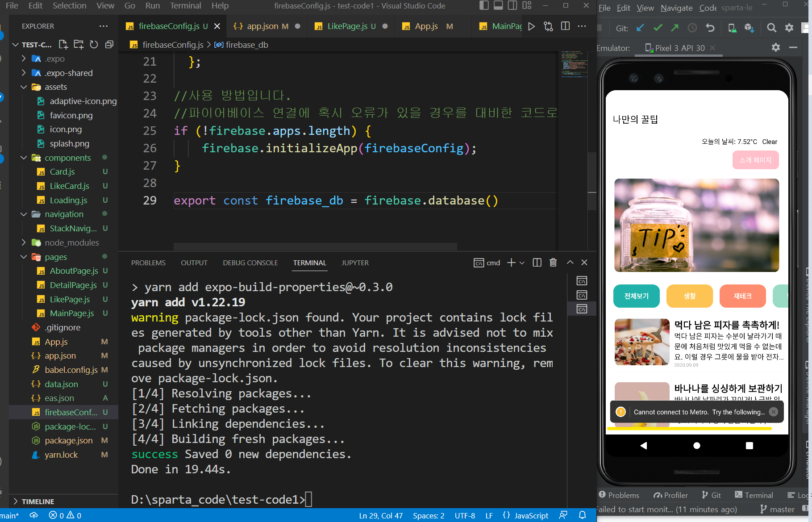The height and width of the screenshot is (522, 812).
Task: Collapse the pages folder
Action: pos(24,257)
